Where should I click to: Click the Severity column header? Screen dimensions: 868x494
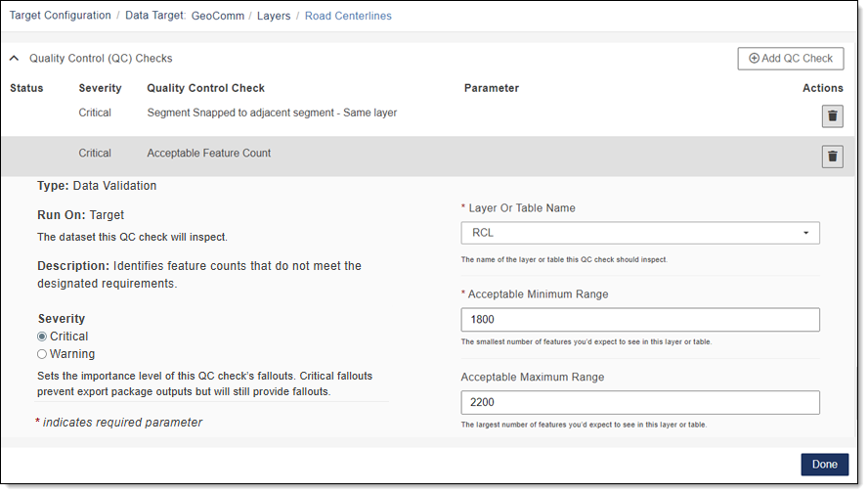pos(100,88)
